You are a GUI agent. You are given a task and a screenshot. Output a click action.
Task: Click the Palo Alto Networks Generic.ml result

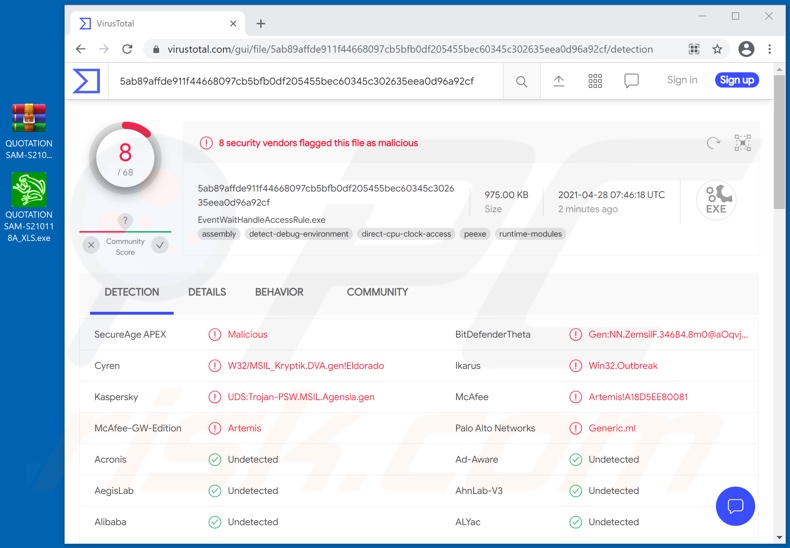612,428
